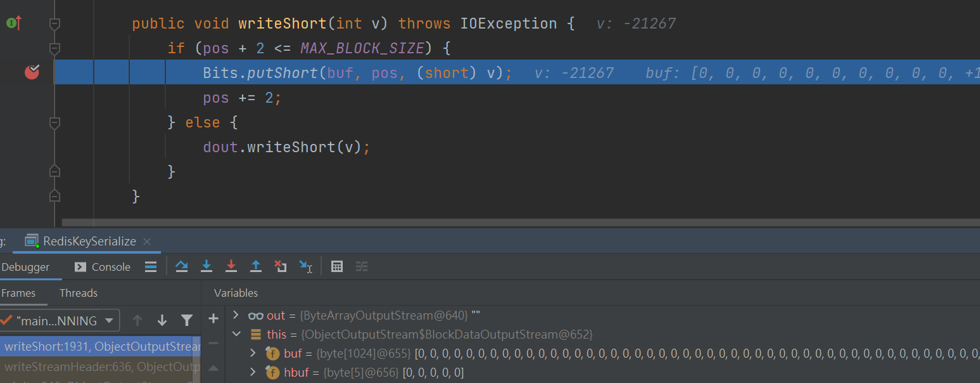Viewport: 980px width, 383px height.
Task: Switch to the Debugger tab
Action: (x=25, y=267)
